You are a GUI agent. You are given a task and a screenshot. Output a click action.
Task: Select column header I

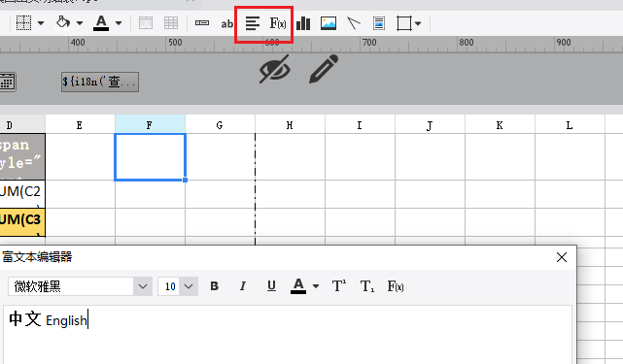tap(360, 124)
